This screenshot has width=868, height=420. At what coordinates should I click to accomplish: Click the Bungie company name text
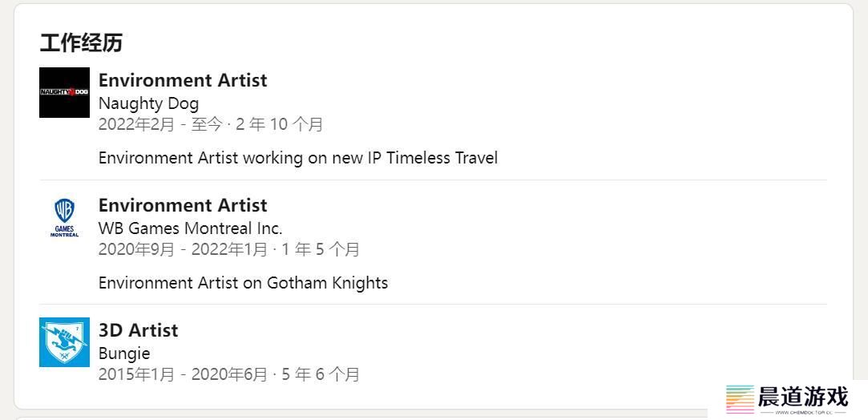(x=124, y=353)
